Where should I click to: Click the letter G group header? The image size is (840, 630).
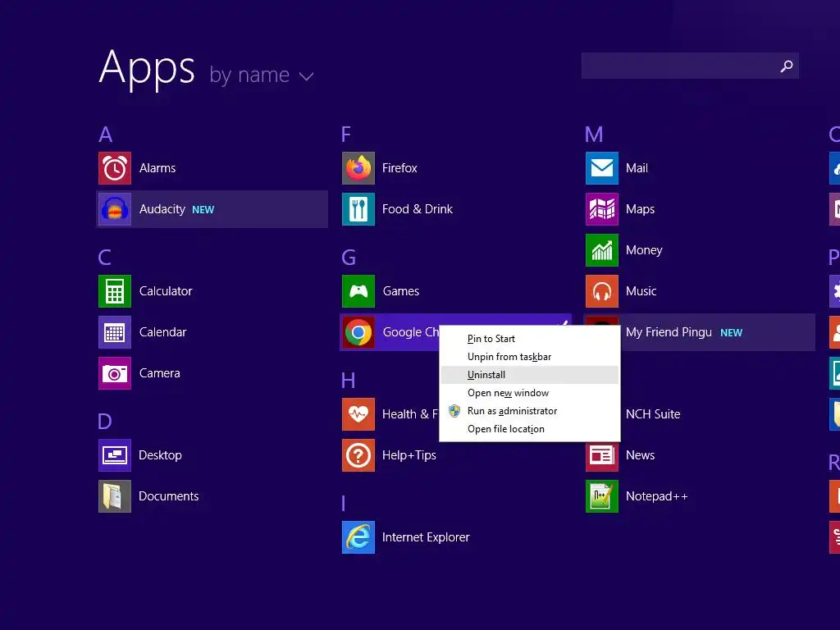349,258
